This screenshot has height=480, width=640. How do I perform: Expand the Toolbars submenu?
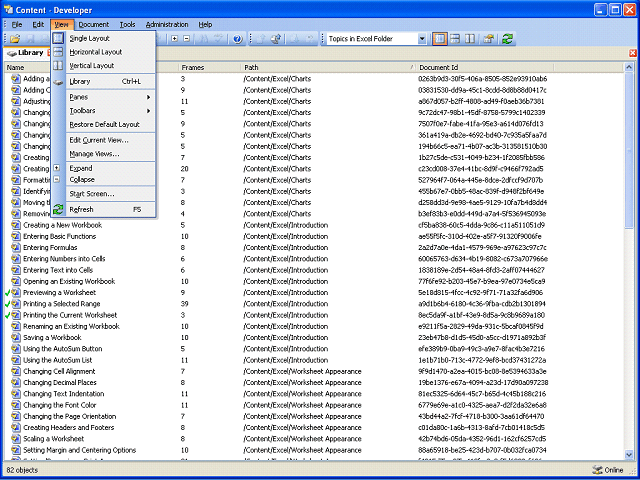pos(110,111)
